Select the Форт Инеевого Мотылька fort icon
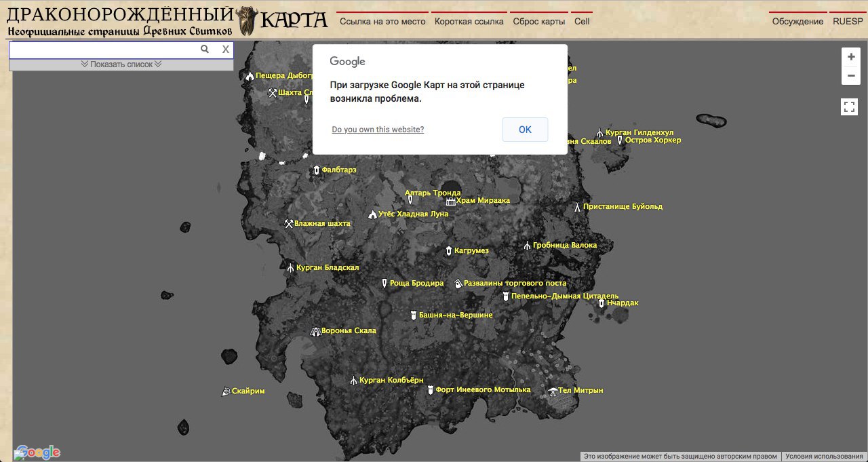The width and height of the screenshot is (868, 462). pos(430,390)
